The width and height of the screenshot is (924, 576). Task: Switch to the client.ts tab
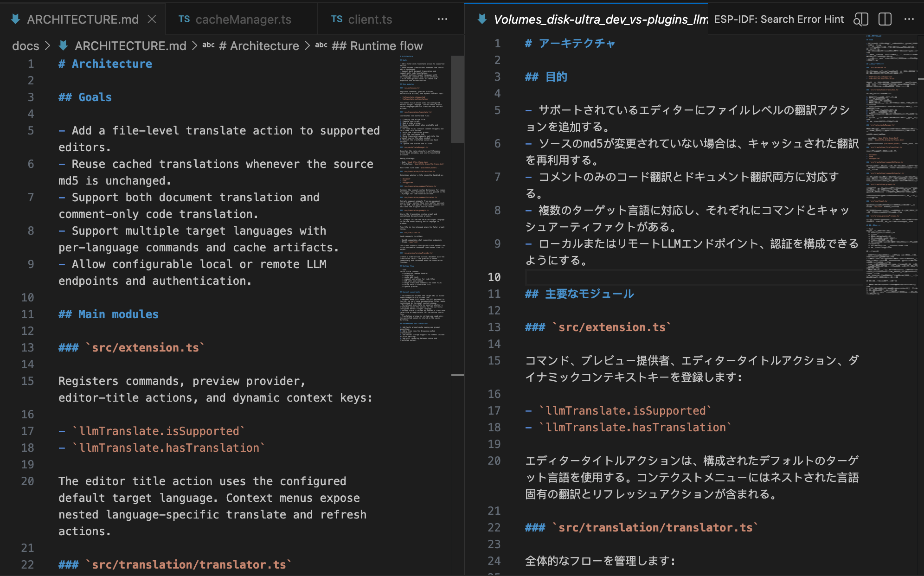tap(370, 19)
